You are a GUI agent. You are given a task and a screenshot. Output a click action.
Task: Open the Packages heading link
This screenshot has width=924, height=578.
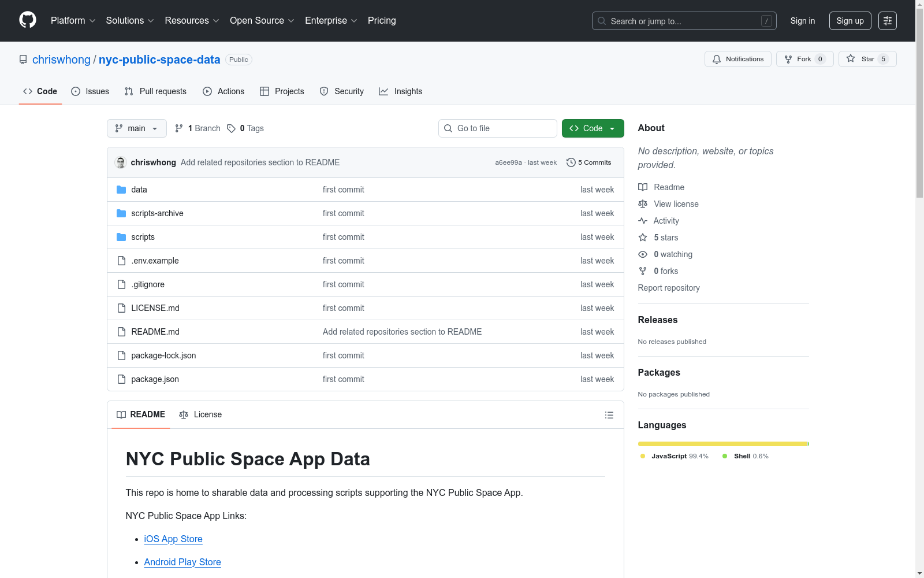coord(659,372)
